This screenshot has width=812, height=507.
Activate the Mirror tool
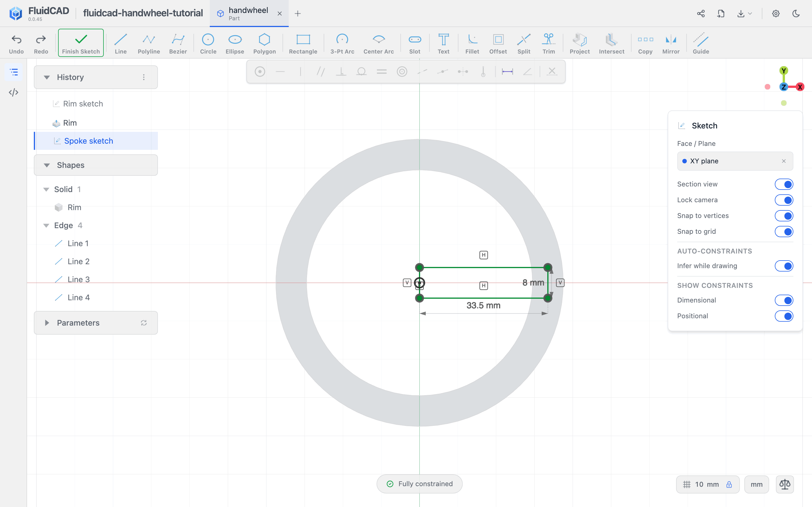[670, 44]
